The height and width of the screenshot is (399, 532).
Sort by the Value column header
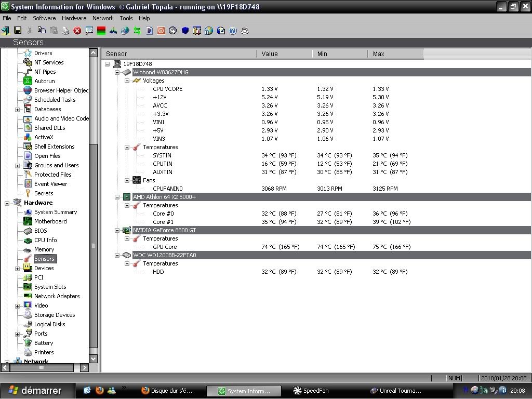click(285, 54)
